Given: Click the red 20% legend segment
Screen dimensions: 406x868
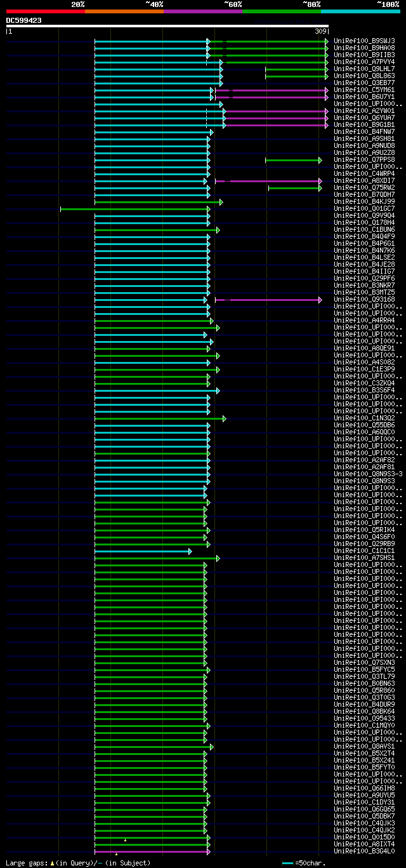Looking at the screenshot, I should click(46, 11).
